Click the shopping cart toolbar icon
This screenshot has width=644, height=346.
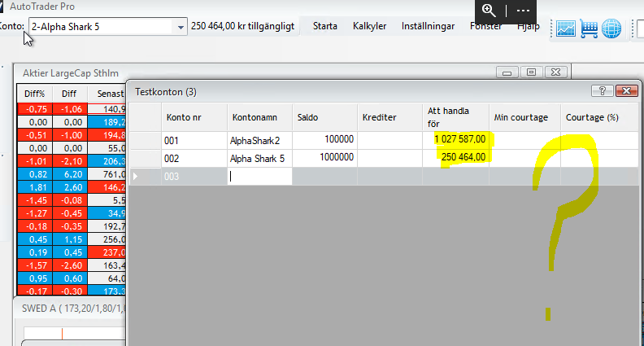(x=589, y=29)
